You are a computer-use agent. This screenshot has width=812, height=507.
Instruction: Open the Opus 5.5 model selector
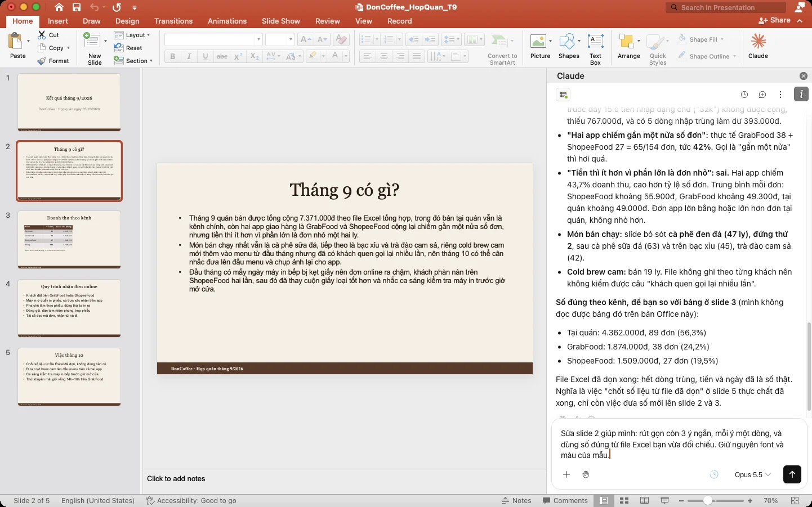(752, 474)
